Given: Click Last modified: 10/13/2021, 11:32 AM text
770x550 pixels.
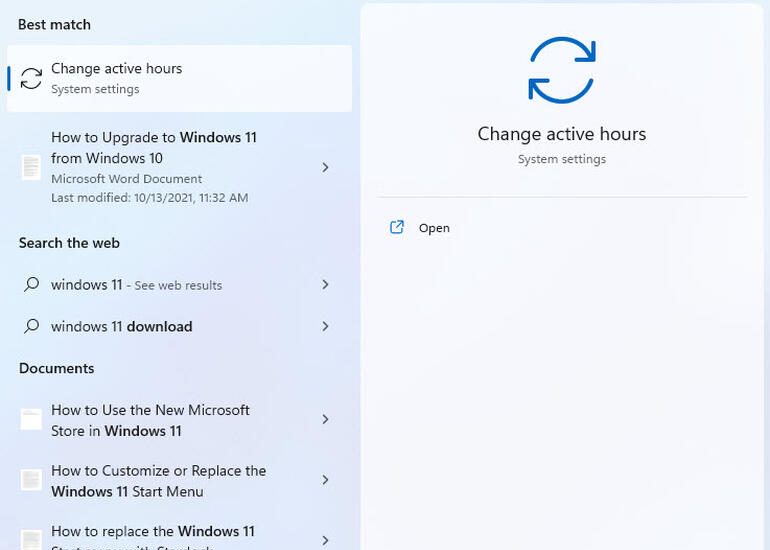Looking at the screenshot, I should pos(150,198).
